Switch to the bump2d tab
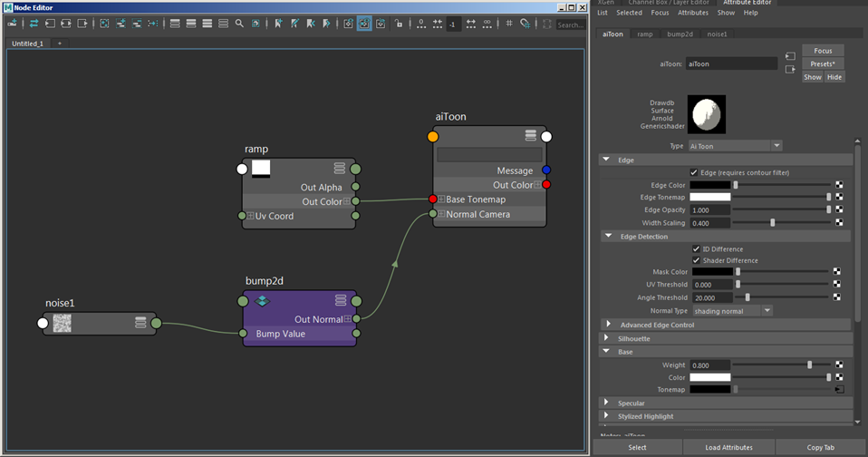The image size is (868, 457). 679,34
